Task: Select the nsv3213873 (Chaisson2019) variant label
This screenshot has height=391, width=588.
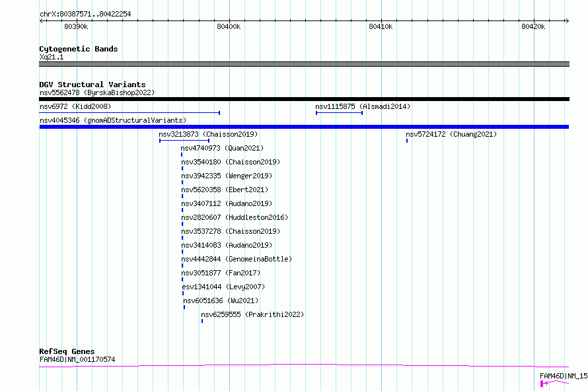Action: (x=208, y=134)
